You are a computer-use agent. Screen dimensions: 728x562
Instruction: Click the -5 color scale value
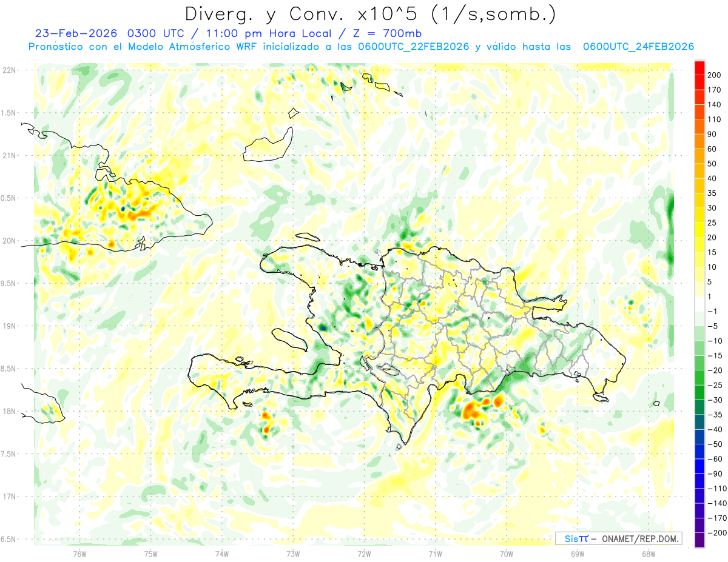pyautogui.click(x=715, y=326)
